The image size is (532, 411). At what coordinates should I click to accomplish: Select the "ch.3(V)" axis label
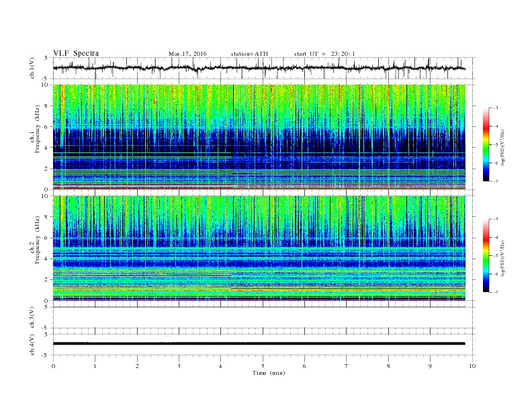[32, 318]
